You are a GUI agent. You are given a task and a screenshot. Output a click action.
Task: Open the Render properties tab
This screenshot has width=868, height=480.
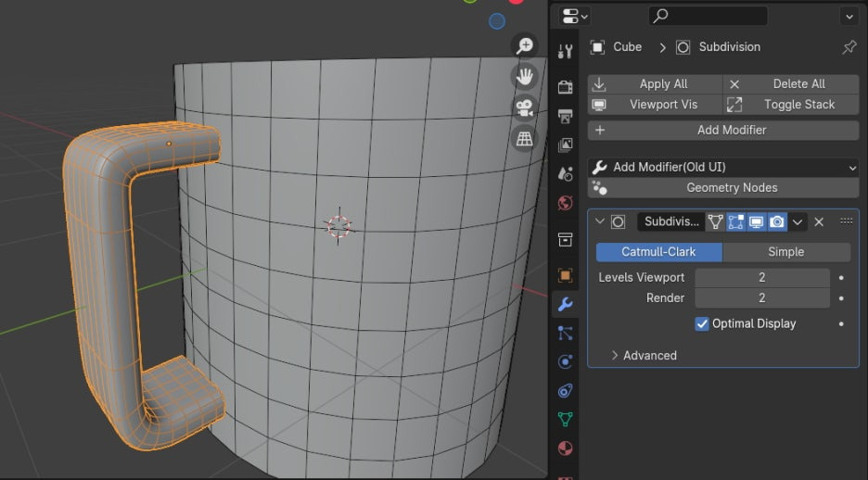(x=565, y=87)
